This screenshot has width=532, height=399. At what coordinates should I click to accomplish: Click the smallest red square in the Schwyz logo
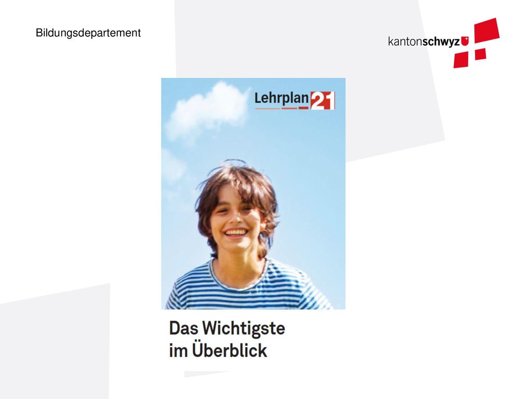coord(480,54)
